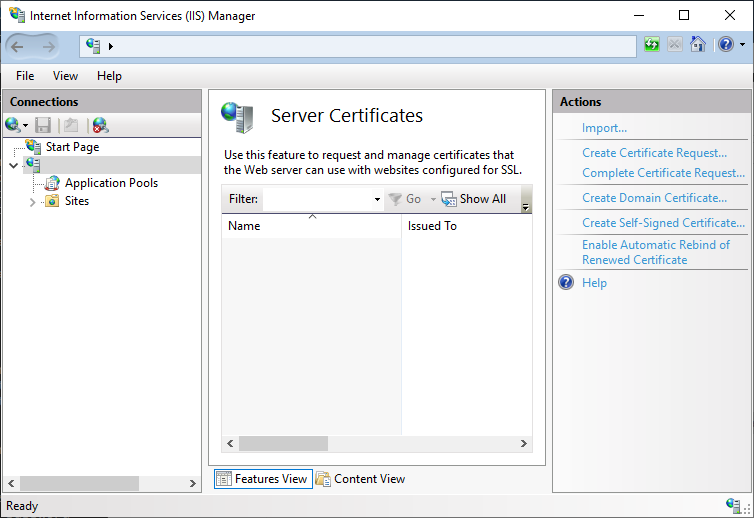Click the Refresh page icon in address bar
The width and height of the screenshot is (754, 518).
coord(652,45)
